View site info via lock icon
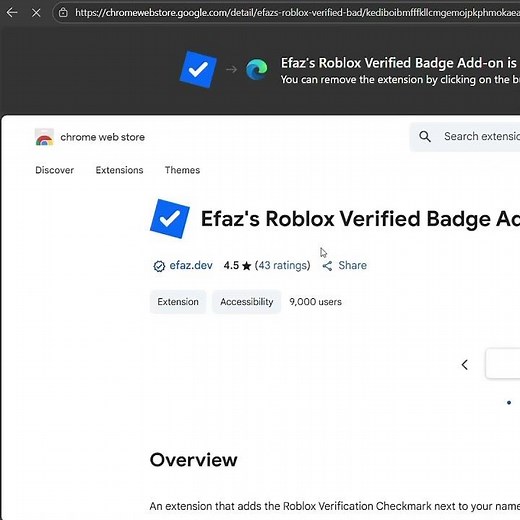520x520 pixels. 63,13
